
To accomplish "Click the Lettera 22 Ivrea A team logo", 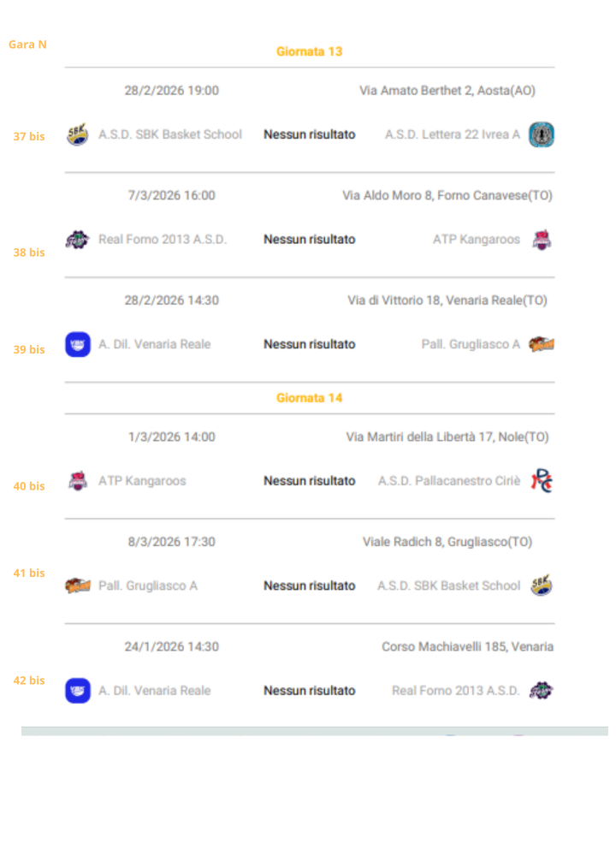I will (x=541, y=134).
